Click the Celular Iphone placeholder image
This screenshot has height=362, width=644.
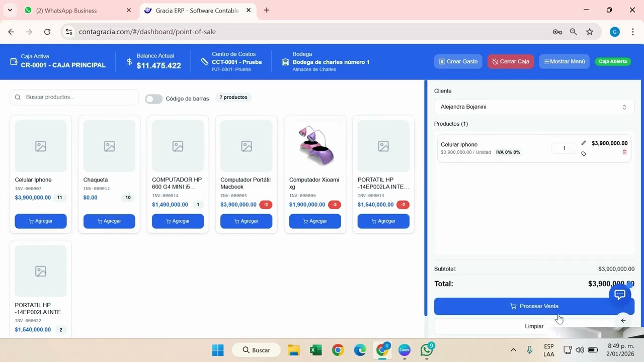click(41, 146)
